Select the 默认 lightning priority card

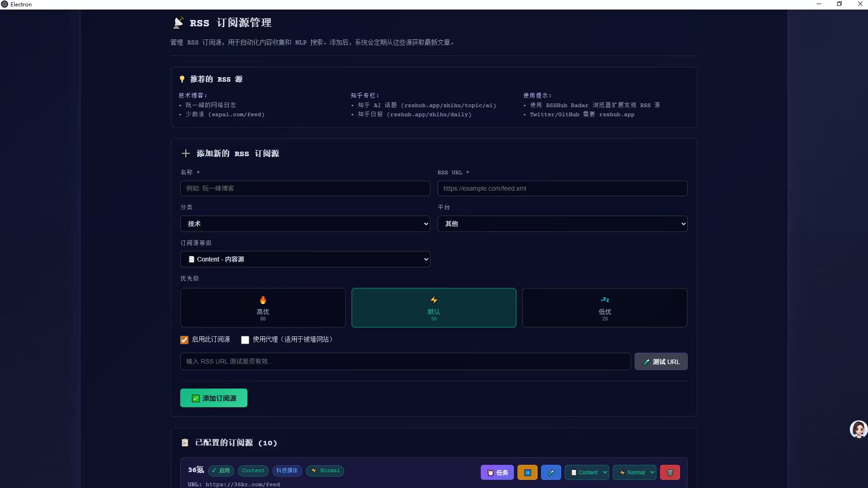click(434, 307)
